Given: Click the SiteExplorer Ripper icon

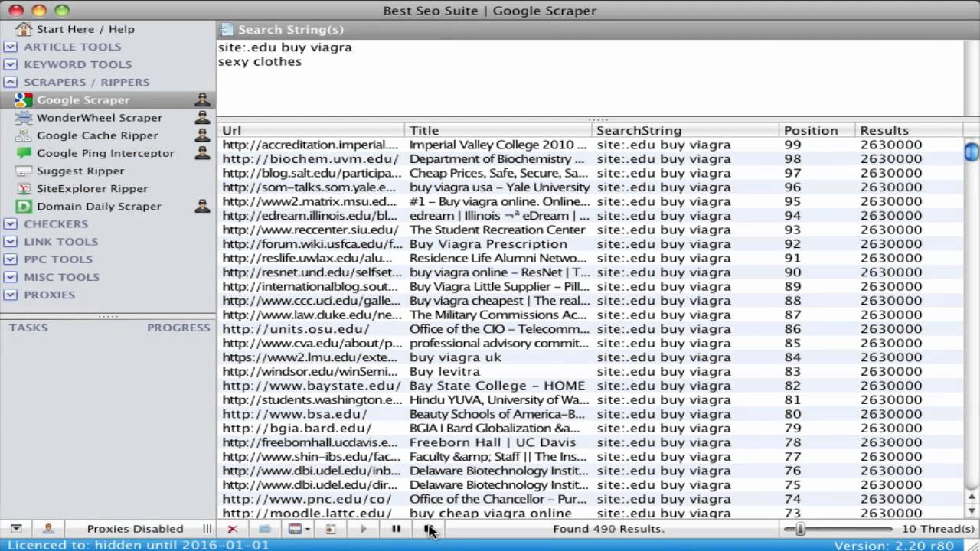Looking at the screenshot, I should [24, 188].
